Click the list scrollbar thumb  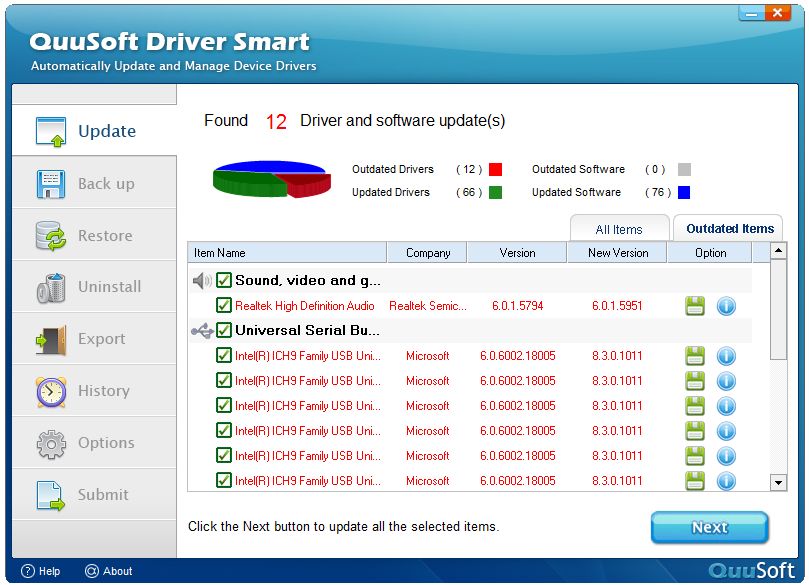coord(778,310)
